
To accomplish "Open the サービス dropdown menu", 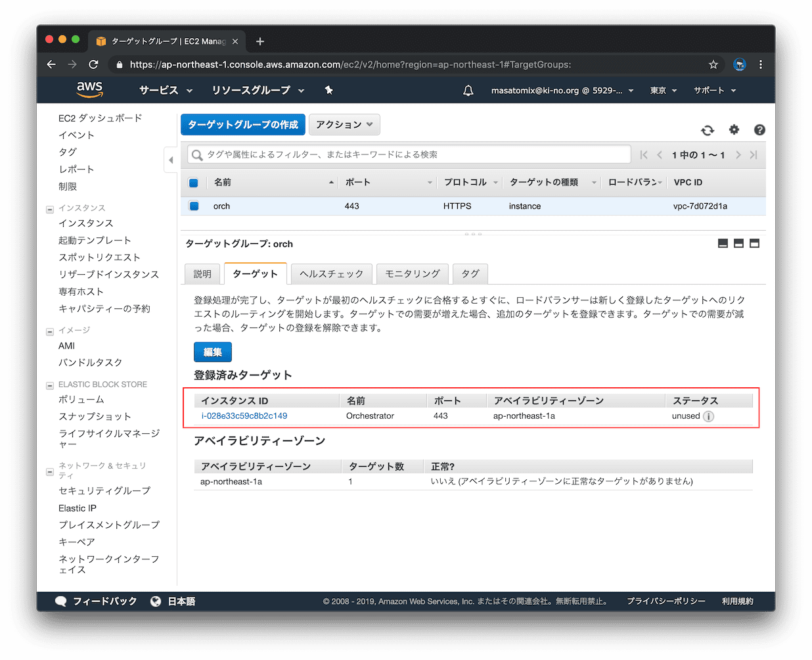I will 166,91.
